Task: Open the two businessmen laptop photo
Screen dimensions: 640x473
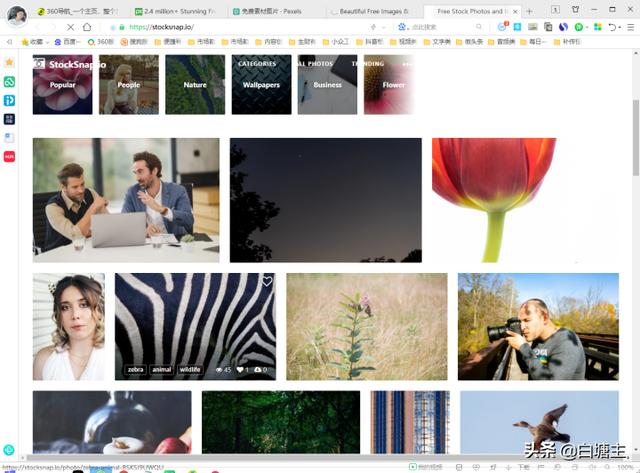Action: point(126,200)
